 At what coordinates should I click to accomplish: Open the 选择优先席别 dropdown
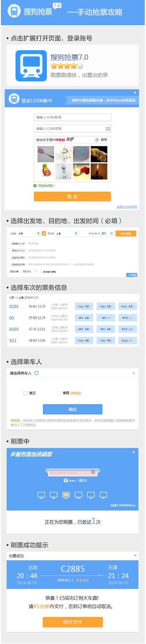[18, 257]
